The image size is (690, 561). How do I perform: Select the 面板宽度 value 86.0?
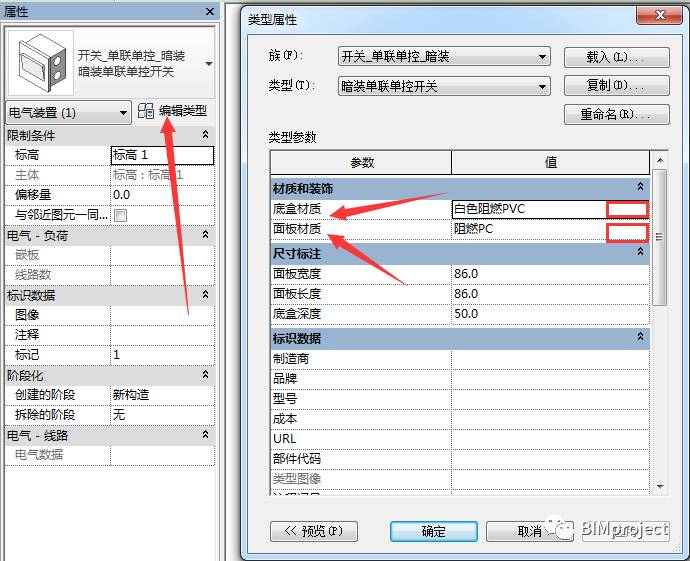(551, 274)
